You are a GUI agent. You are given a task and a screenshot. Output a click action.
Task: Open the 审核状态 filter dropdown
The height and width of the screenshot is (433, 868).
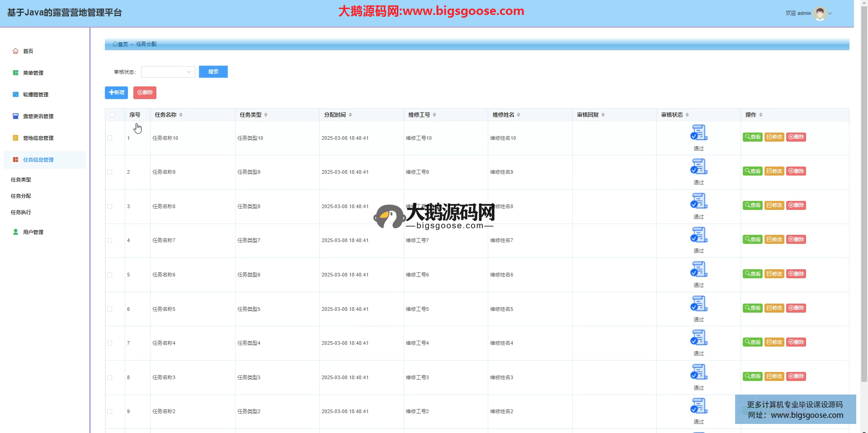pyautogui.click(x=168, y=72)
